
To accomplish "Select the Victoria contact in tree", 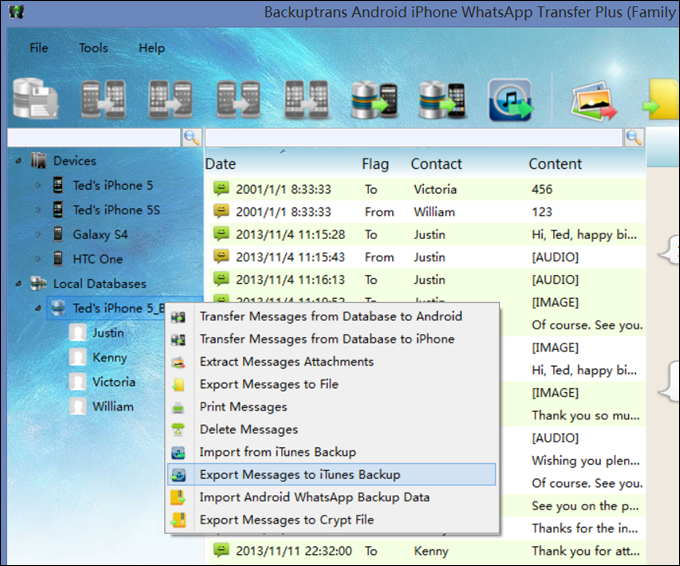I will coord(114,382).
